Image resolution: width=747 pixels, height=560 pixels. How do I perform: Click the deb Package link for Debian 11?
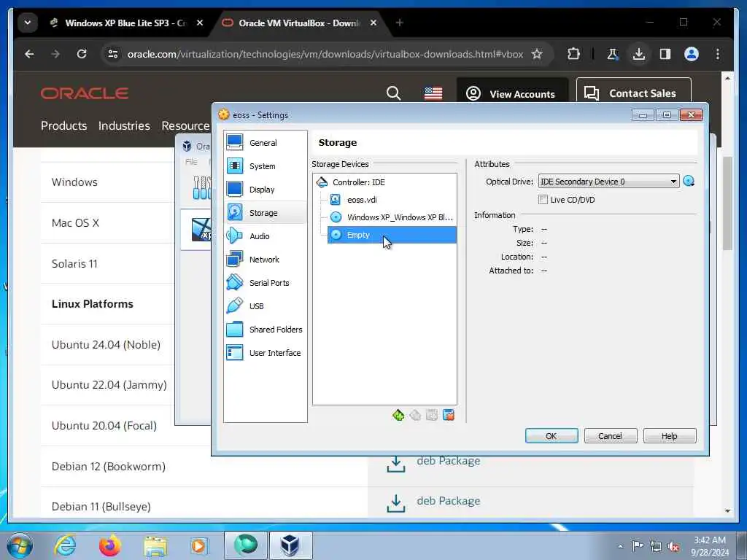tap(449, 501)
